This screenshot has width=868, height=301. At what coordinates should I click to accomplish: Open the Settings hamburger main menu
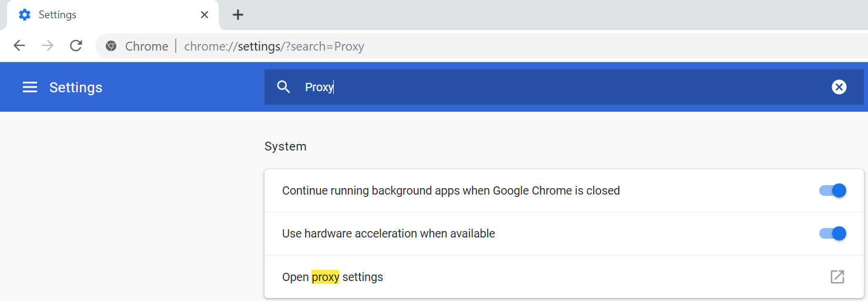pyautogui.click(x=30, y=88)
